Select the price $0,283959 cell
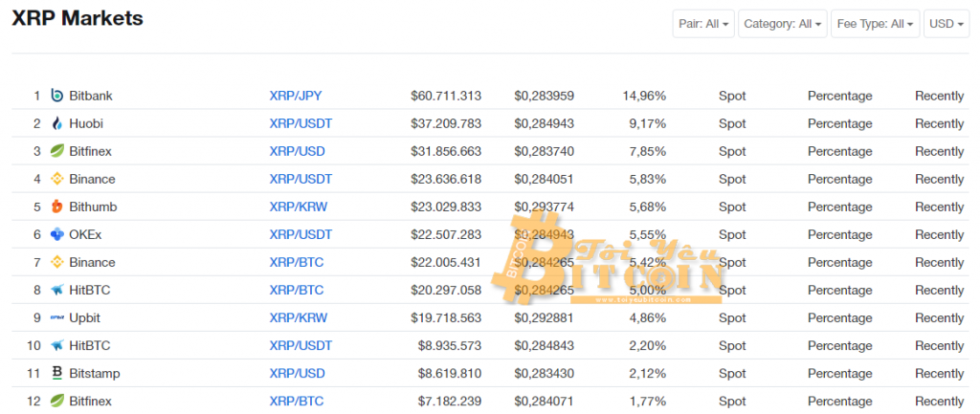Screen dimensions: 980x414 click(545, 96)
